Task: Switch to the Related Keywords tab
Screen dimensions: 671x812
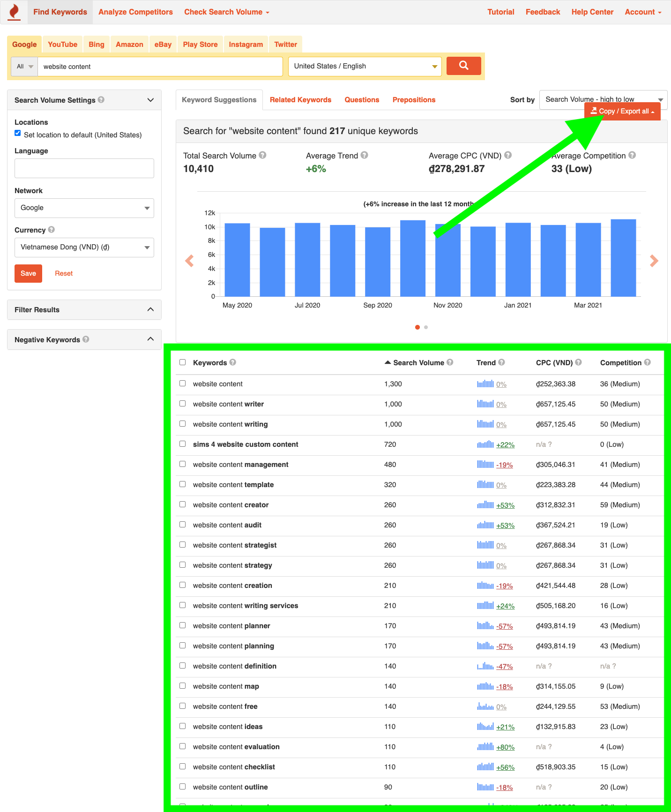Action: point(300,100)
